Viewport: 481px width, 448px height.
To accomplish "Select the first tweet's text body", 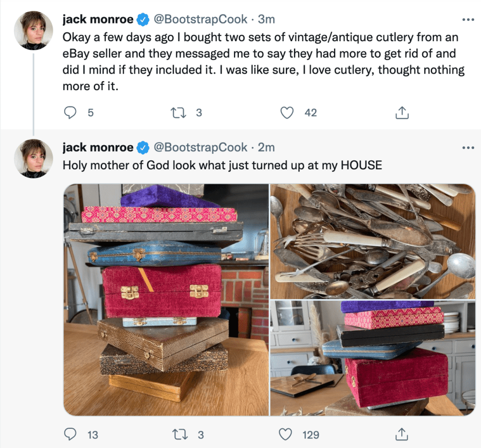I will pyautogui.click(x=263, y=61).
